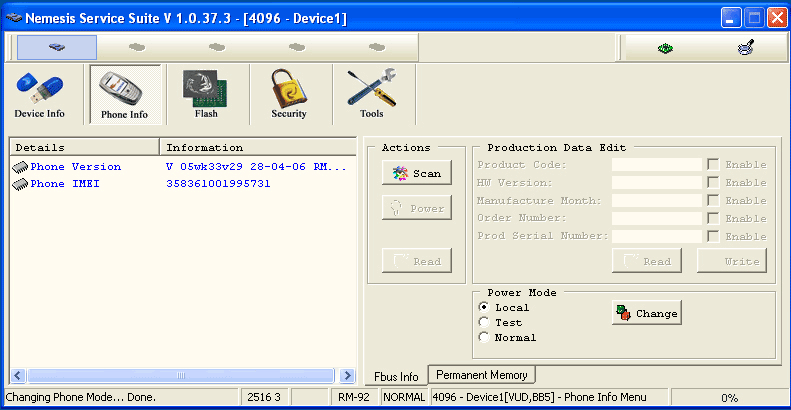The height and width of the screenshot is (410, 791).
Task: Enable the HW Version checkbox
Action: (x=713, y=183)
